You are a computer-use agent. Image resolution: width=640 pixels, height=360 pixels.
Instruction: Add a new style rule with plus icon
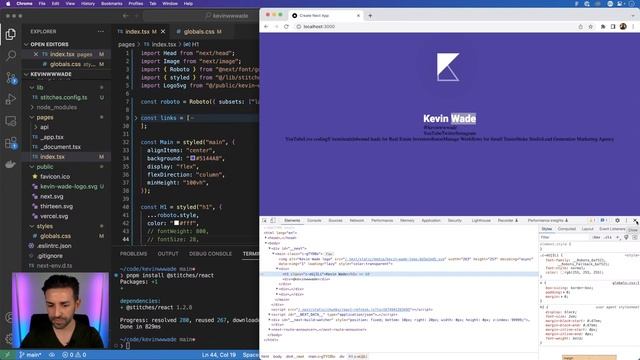point(618,237)
